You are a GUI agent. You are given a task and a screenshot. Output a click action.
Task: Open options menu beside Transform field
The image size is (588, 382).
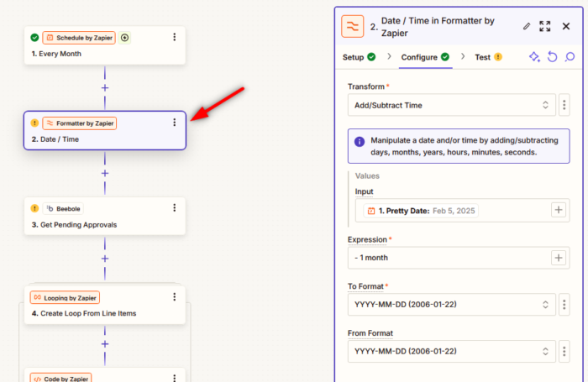pos(564,105)
